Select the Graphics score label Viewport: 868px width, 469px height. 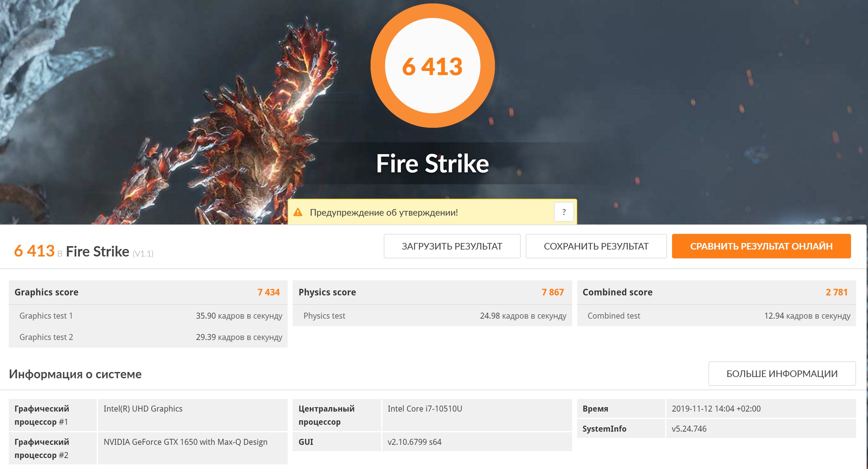tap(46, 292)
